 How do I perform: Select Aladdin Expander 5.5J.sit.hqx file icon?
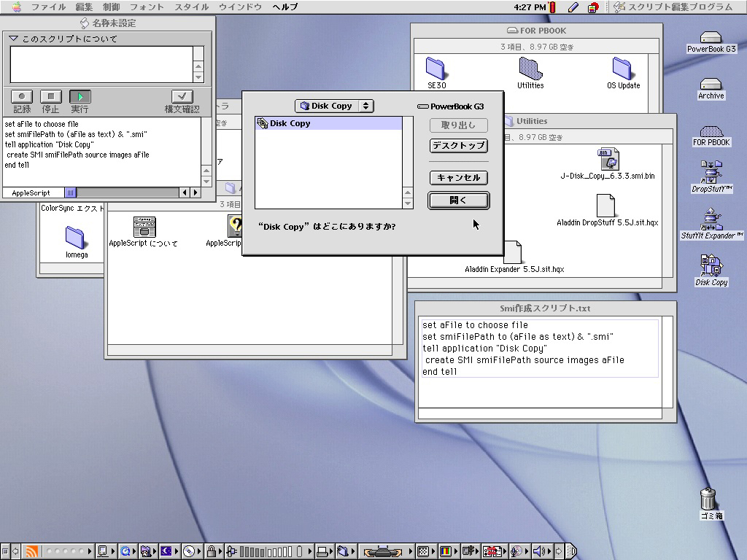pos(513,252)
